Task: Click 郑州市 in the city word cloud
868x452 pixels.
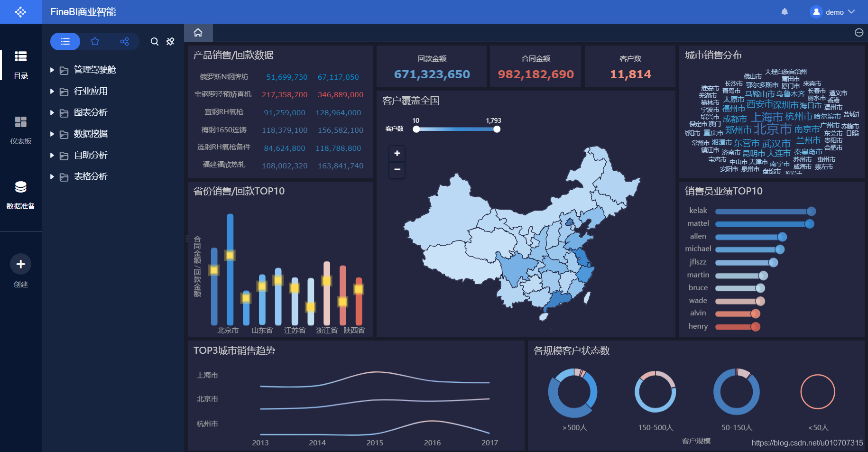Action: point(739,130)
